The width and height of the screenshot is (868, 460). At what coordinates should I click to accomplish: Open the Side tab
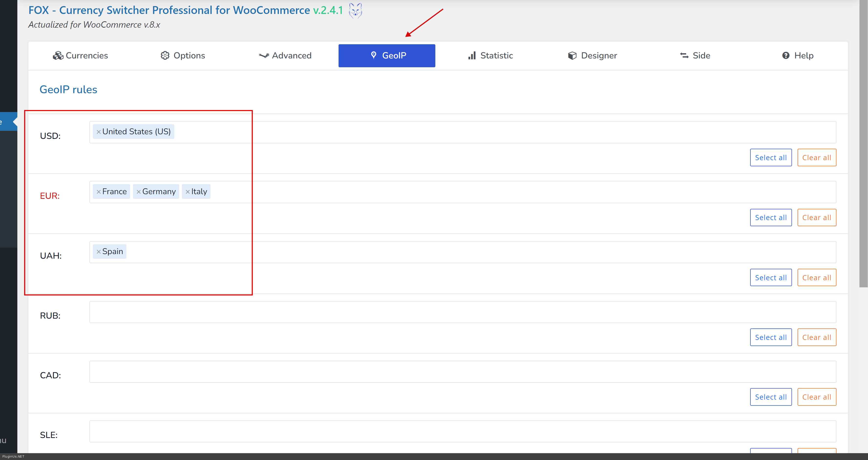(x=695, y=56)
